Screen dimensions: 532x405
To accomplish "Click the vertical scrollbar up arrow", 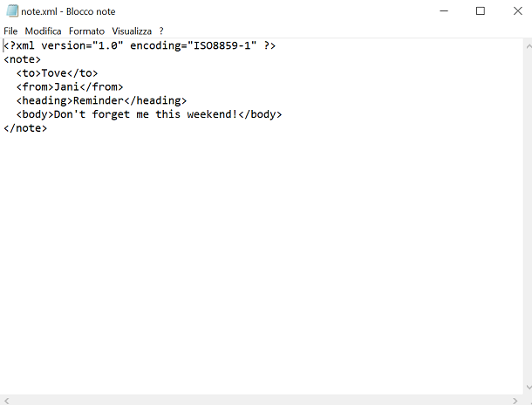I will pyautogui.click(x=528, y=46).
